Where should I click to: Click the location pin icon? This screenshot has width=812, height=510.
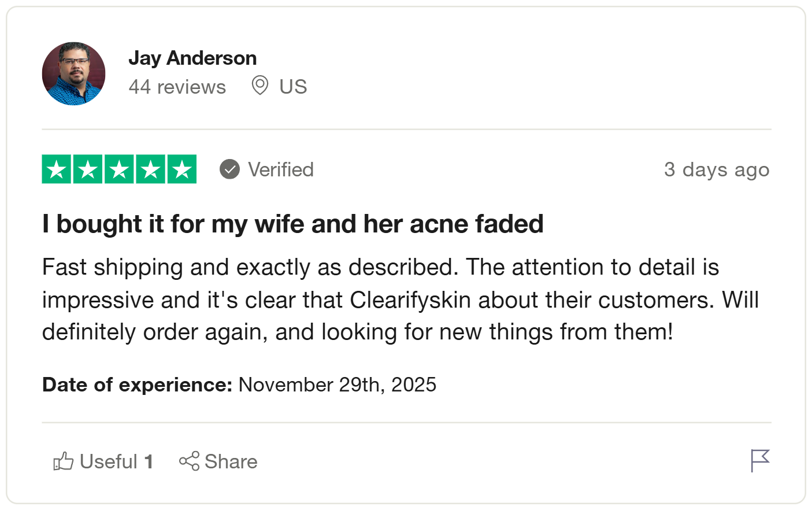tap(260, 86)
